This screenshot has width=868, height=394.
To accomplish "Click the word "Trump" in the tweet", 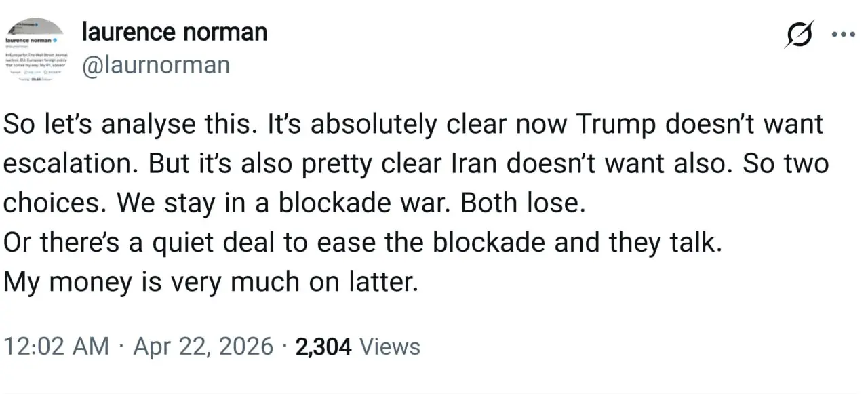I will [616, 125].
